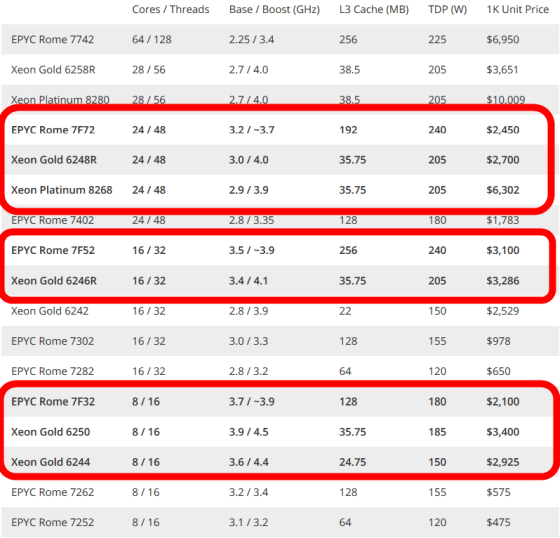The image size is (560, 538).
Task: Select the 'EPYC Rome 7742' row name
Action: 52,39
